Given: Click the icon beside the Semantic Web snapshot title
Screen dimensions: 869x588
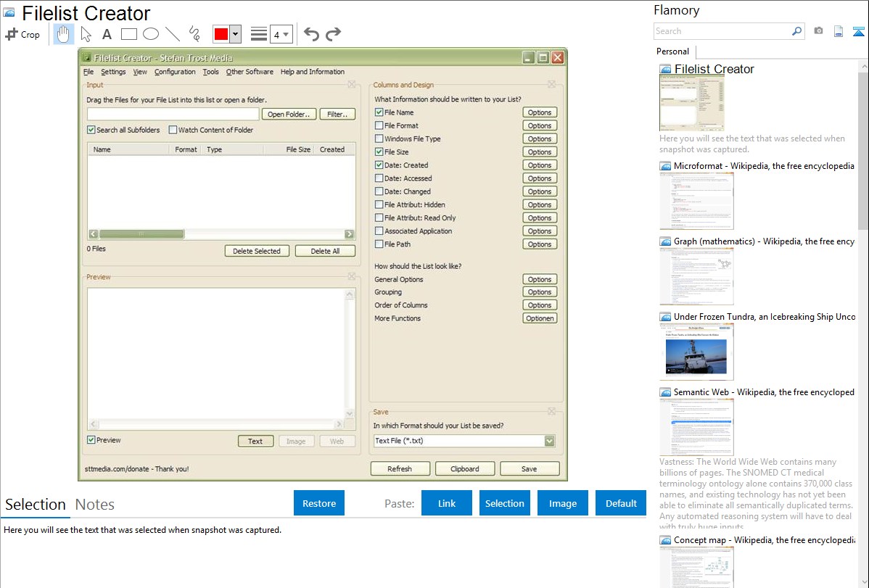Looking at the screenshot, I should point(665,392).
